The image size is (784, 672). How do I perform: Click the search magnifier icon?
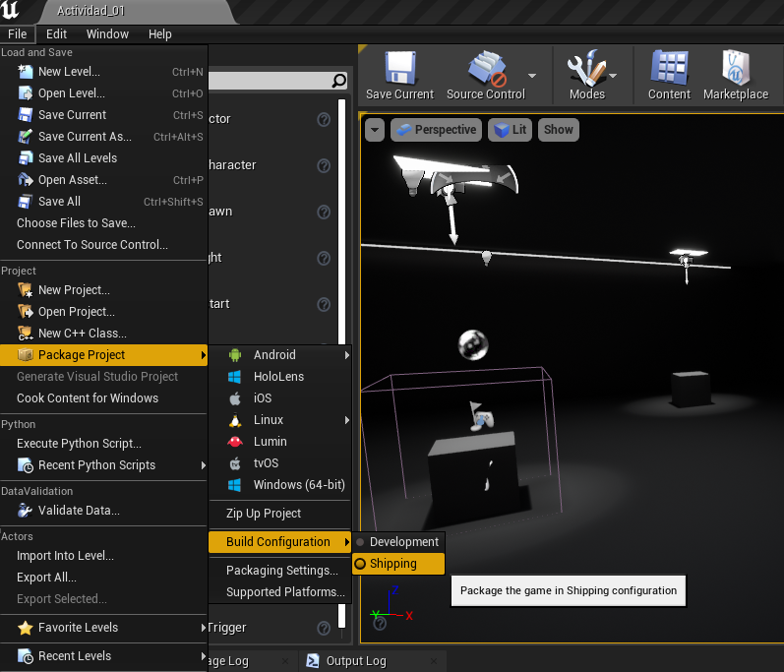point(339,81)
